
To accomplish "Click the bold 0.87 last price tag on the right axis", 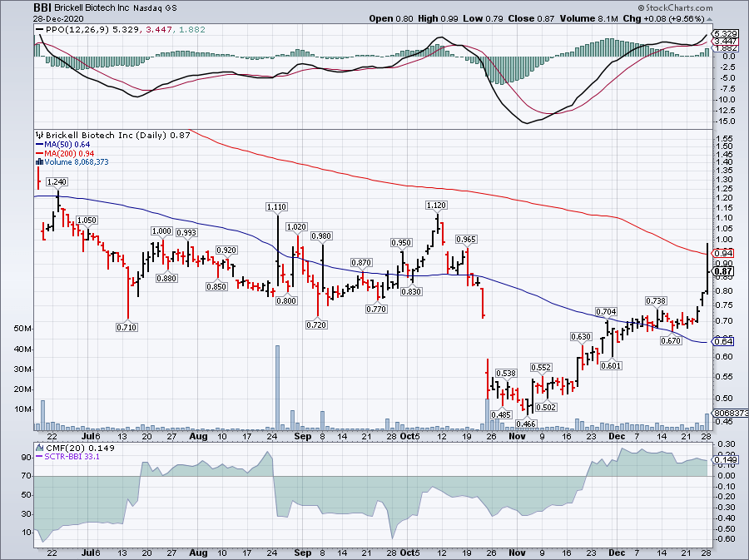I will click(x=722, y=271).
